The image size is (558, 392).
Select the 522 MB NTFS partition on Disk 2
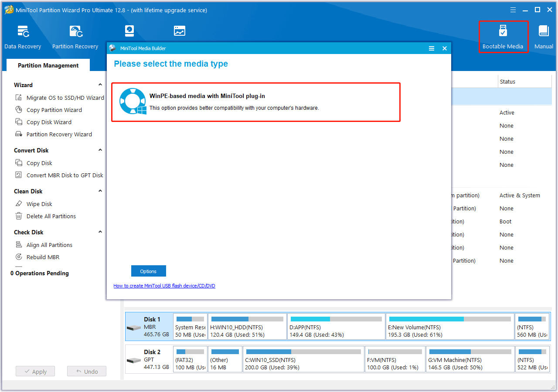(x=532, y=359)
